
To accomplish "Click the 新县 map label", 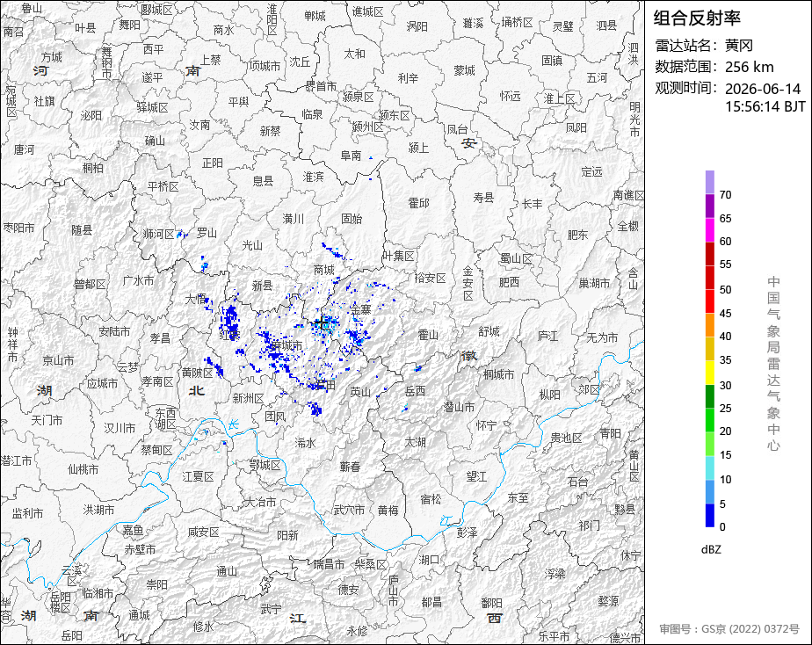I will click(263, 286).
